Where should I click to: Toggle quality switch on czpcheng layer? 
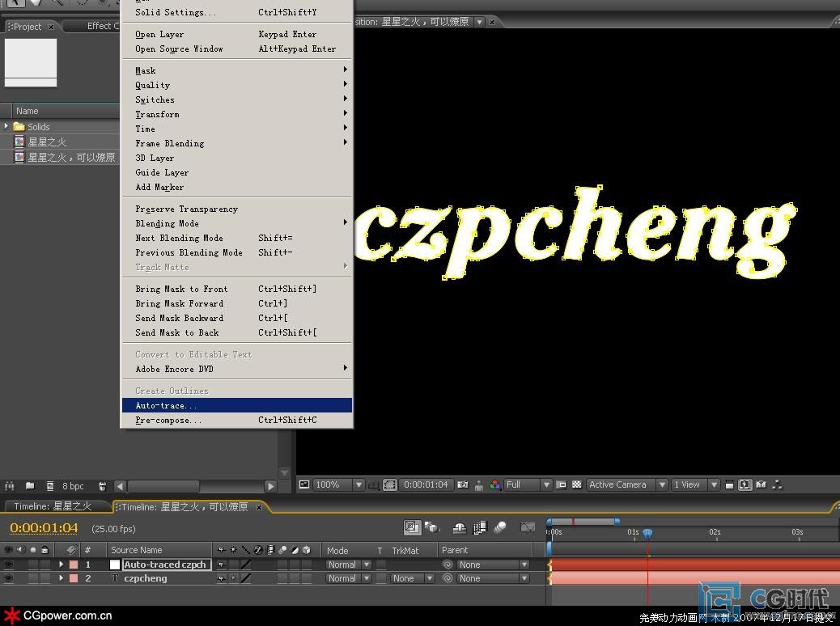(x=246, y=578)
